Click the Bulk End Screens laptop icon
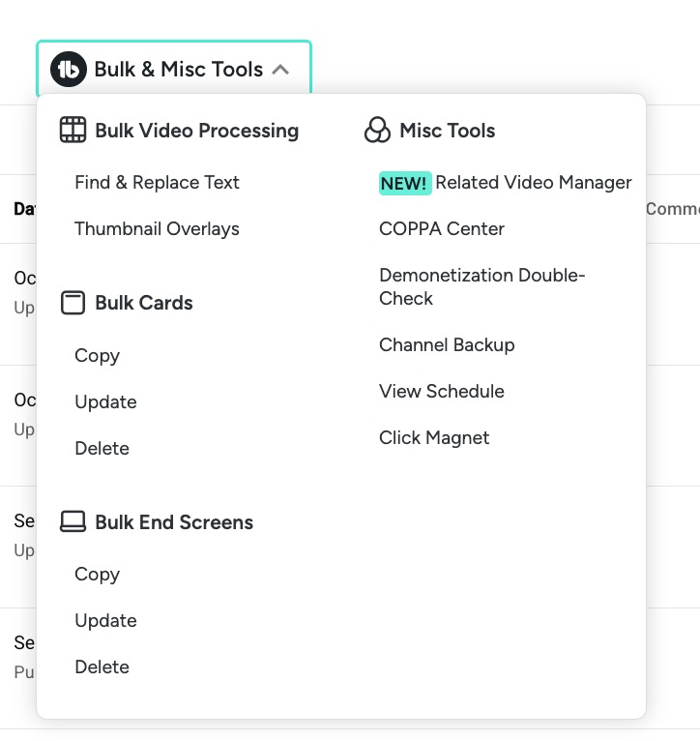The image size is (700, 741). pyautogui.click(x=73, y=522)
